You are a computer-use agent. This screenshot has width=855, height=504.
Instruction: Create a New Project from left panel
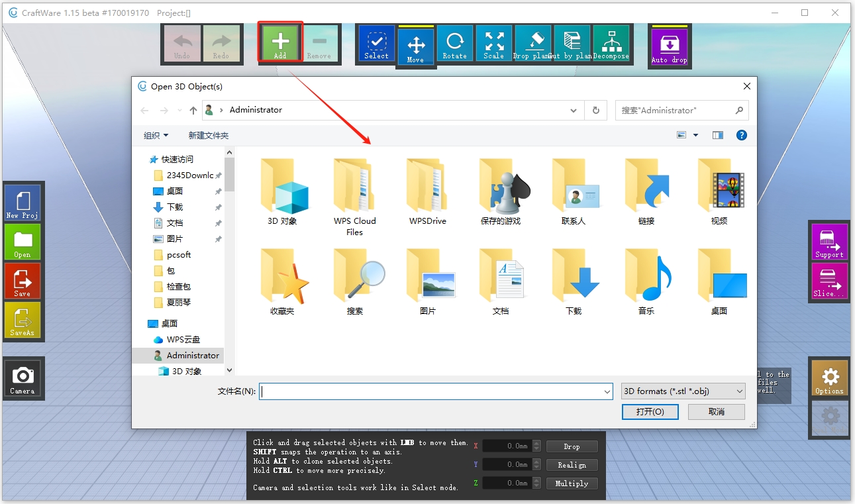pos(23,203)
